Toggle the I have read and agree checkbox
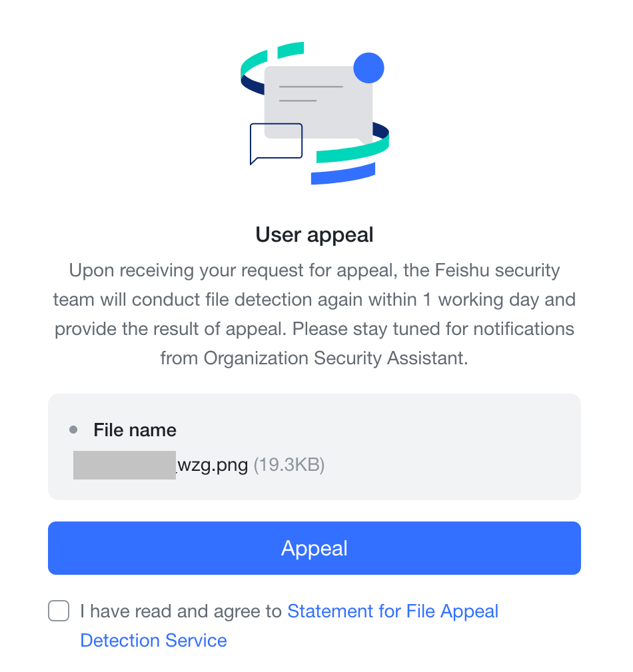633x672 pixels. pos(59,611)
